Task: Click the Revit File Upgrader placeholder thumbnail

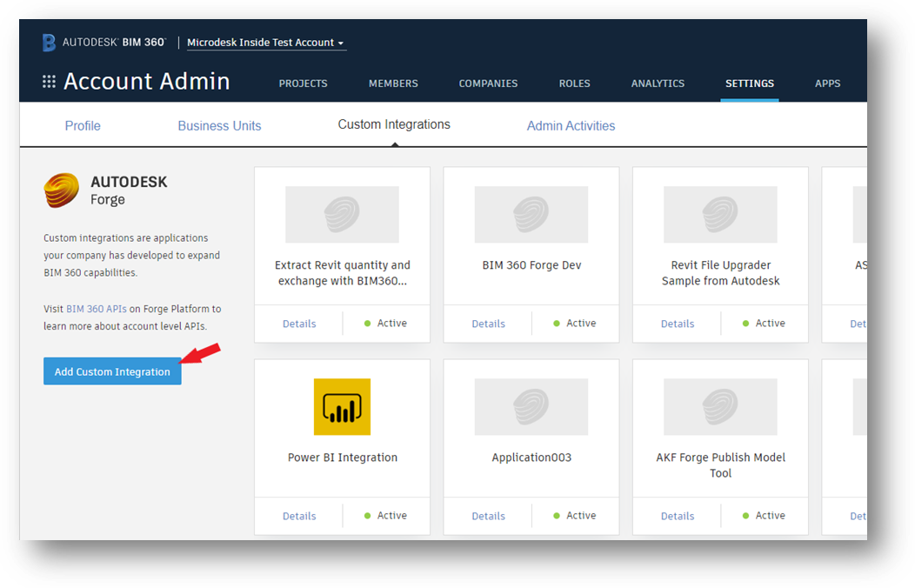Action: coord(720,214)
